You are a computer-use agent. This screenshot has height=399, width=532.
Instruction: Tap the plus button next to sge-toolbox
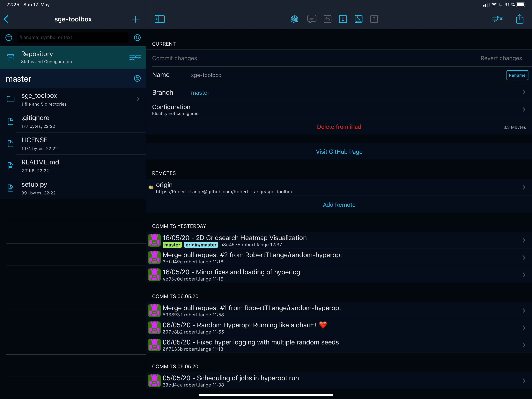(136, 19)
